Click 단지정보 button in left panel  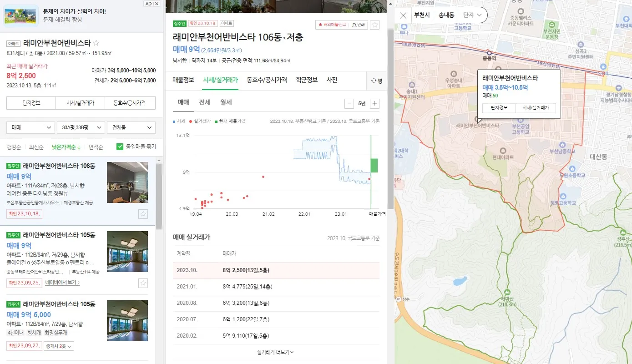click(31, 103)
